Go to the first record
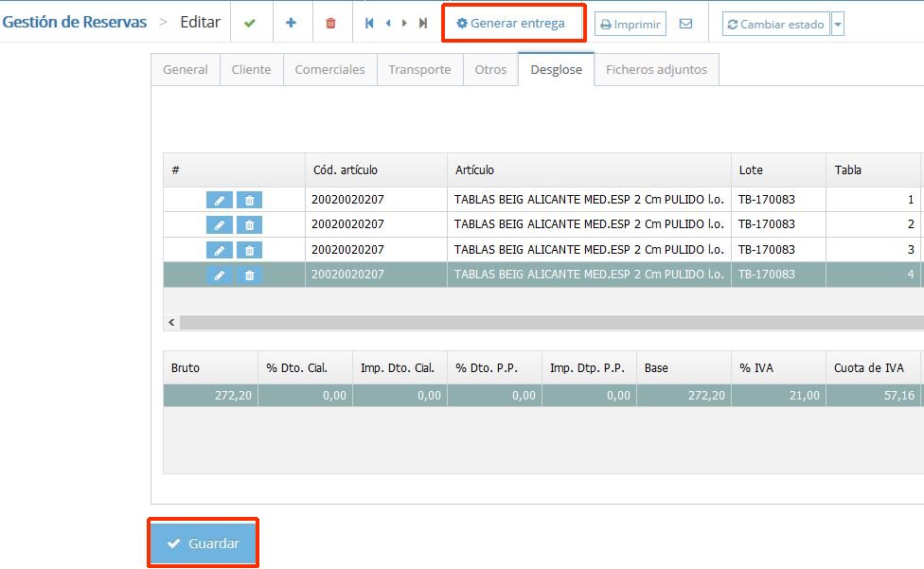Screen dimensions: 924x569 click(369, 23)
